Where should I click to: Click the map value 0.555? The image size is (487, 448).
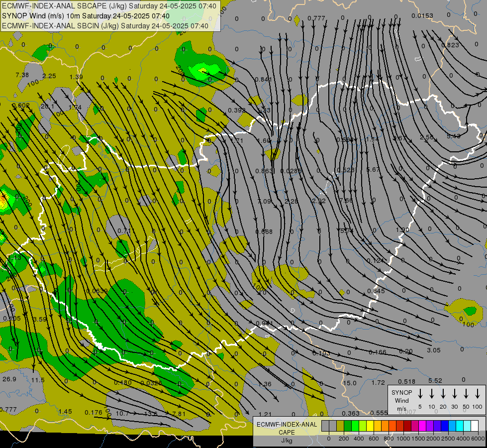click(379, 413)
